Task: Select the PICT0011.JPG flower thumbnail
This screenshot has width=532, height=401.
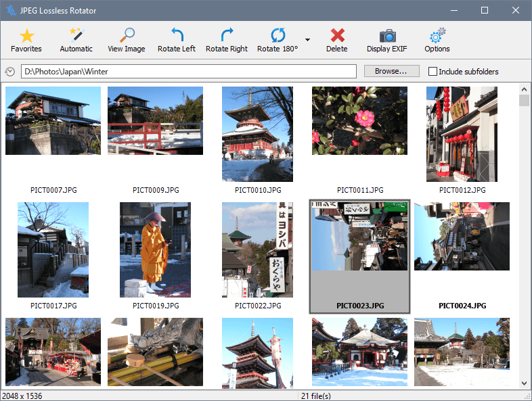Action: tap(359, 120)
